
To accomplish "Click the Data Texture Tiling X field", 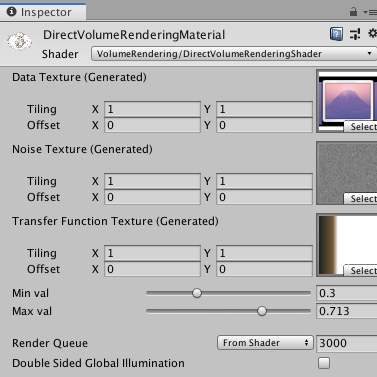I will click(x=152, y=109).
